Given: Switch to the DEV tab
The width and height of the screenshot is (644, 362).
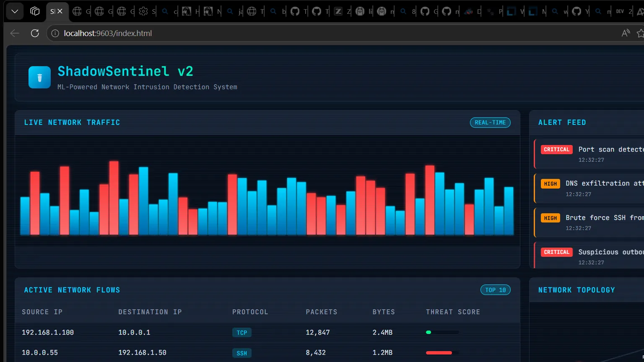Looking at the screenshot, I should 624,12.
